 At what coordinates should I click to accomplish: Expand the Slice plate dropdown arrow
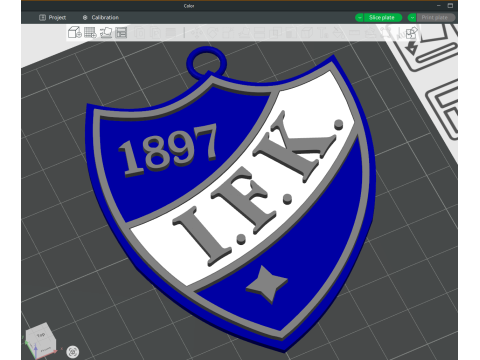tap(359, 18)
